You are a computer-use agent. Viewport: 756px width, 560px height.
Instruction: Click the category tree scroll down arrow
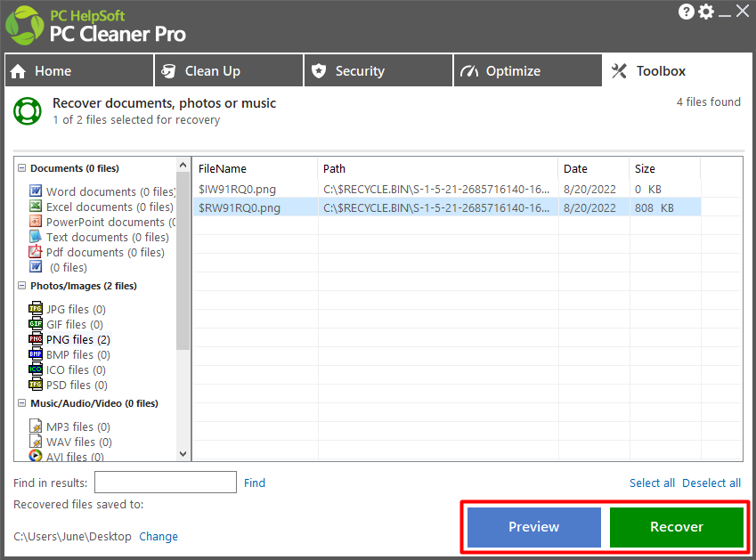pyautogui.click(x=183, y=453)
